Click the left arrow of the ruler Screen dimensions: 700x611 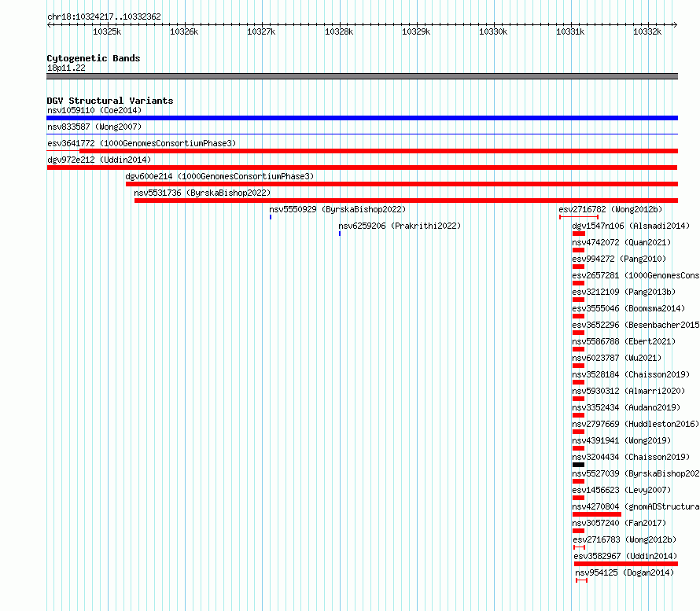tap(49, 25)
